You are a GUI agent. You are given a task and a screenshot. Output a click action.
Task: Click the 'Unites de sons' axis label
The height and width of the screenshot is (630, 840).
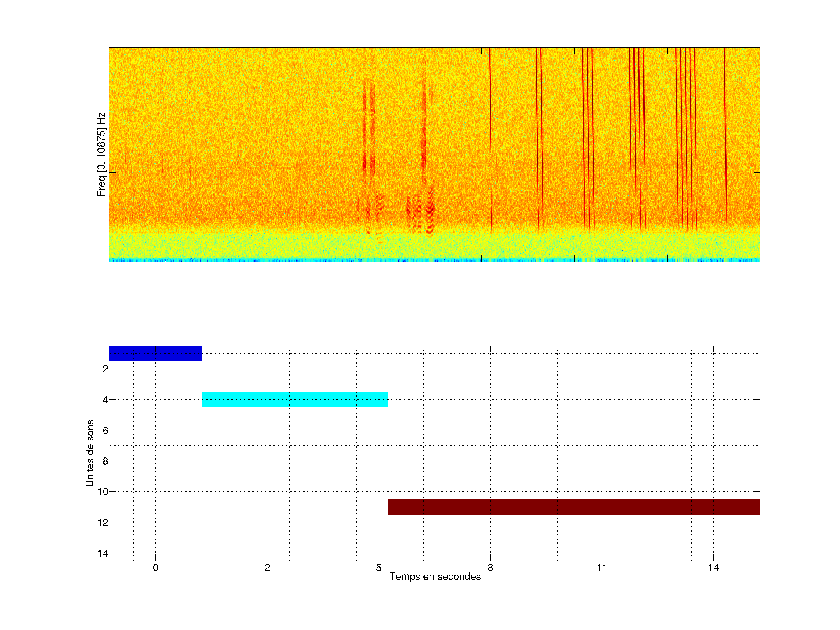(90, 453)
